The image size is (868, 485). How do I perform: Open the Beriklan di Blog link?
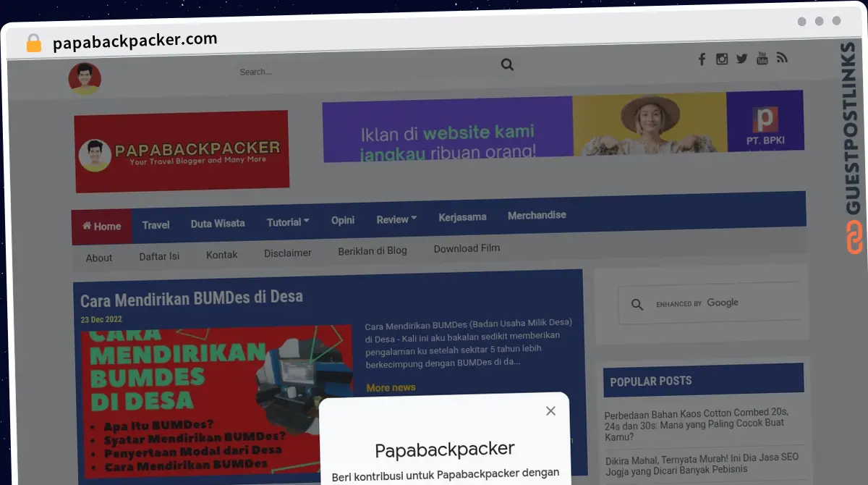click(373, 250)
